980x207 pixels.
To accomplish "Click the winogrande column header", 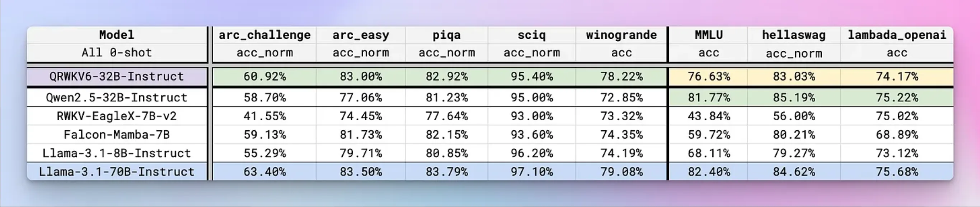I will click(x=621, y=35).
